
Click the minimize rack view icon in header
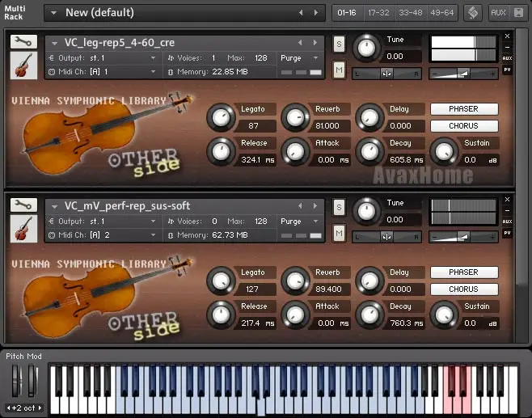click(x=518, y=13)
